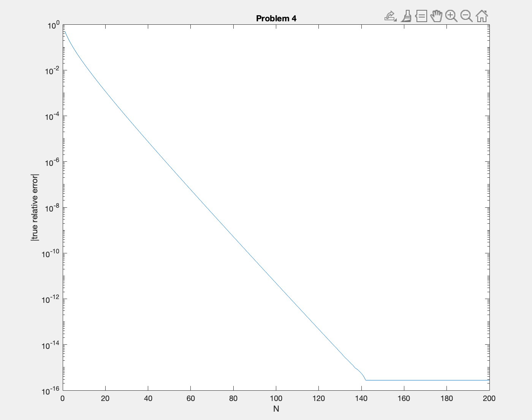Select the Brush/Select Data tool
This screenshot has height=420, width=532.
tap(406, 16)
